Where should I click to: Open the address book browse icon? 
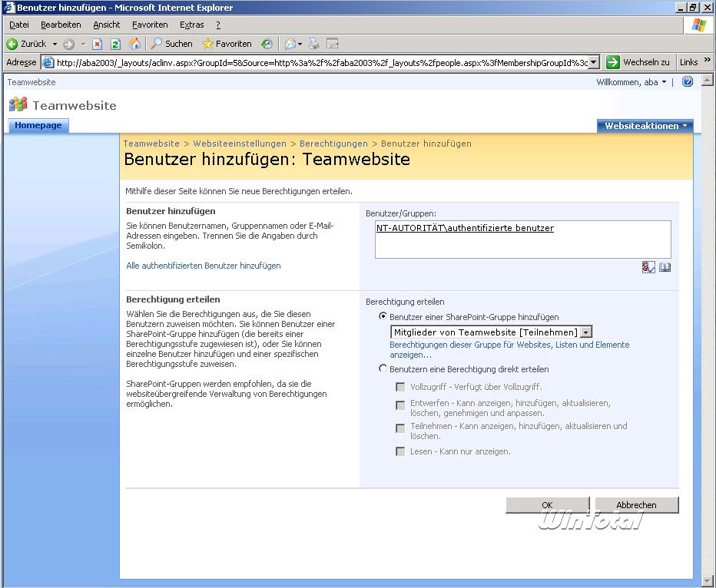tap(665, 267)
